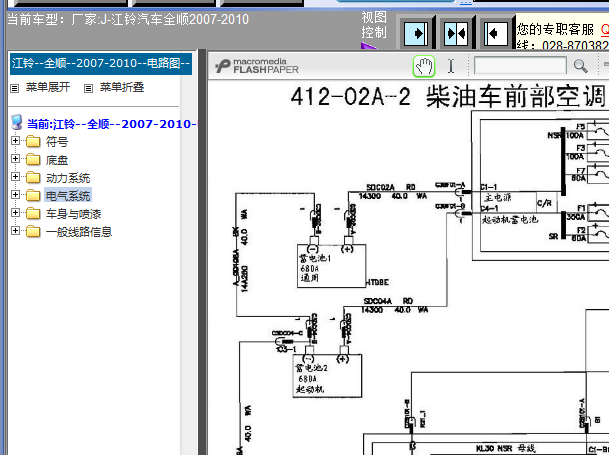Click the 起动机蓄电池 label in diagram
Image resolution: width=609 pixels, height=455 pixels.
510,220
